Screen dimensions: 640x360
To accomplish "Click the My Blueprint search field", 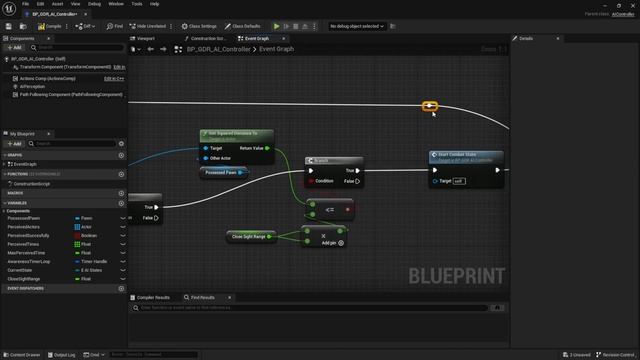I will 72,144.
